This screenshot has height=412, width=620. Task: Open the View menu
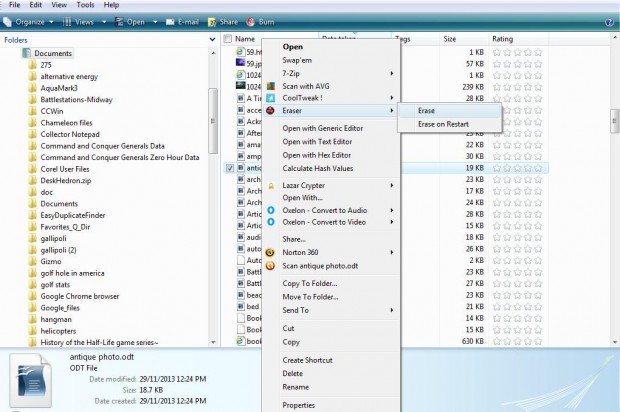(59, 5)
